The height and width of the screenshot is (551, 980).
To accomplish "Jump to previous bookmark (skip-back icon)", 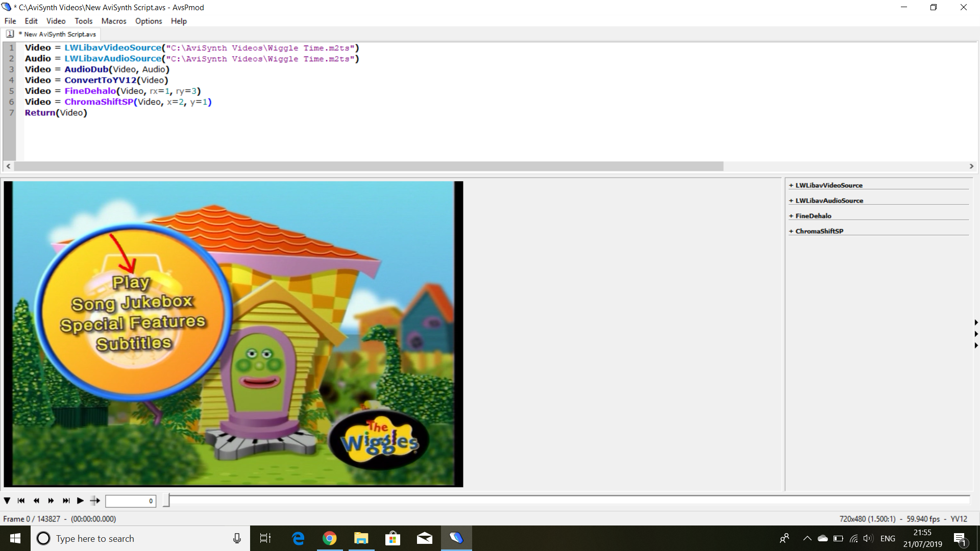I will (21, 500).
